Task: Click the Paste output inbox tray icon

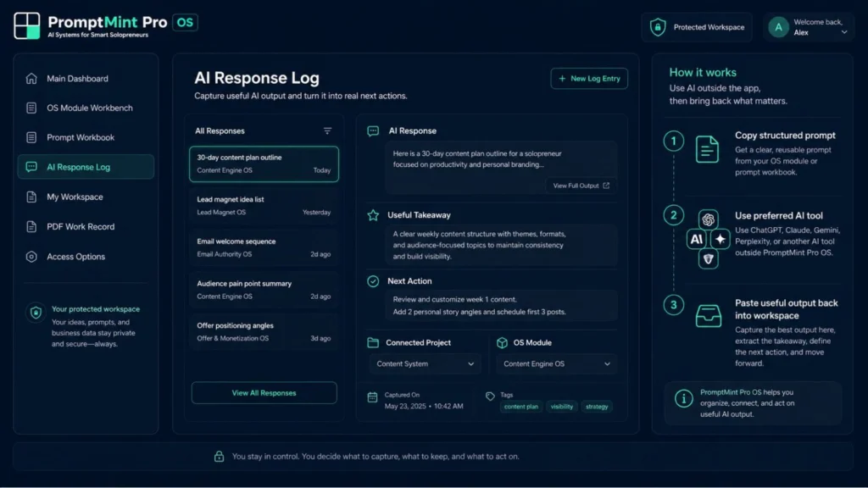Action: click(x=708, y=315)
